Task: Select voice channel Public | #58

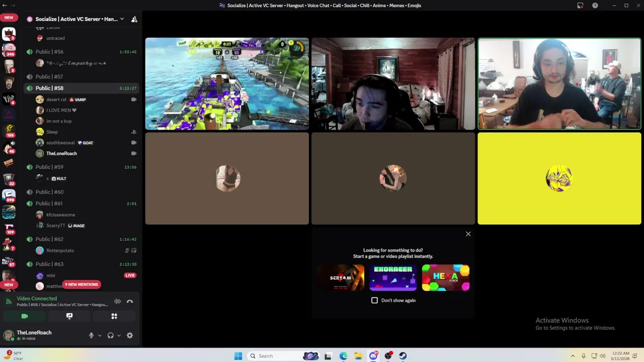Action: pos(82,88)
